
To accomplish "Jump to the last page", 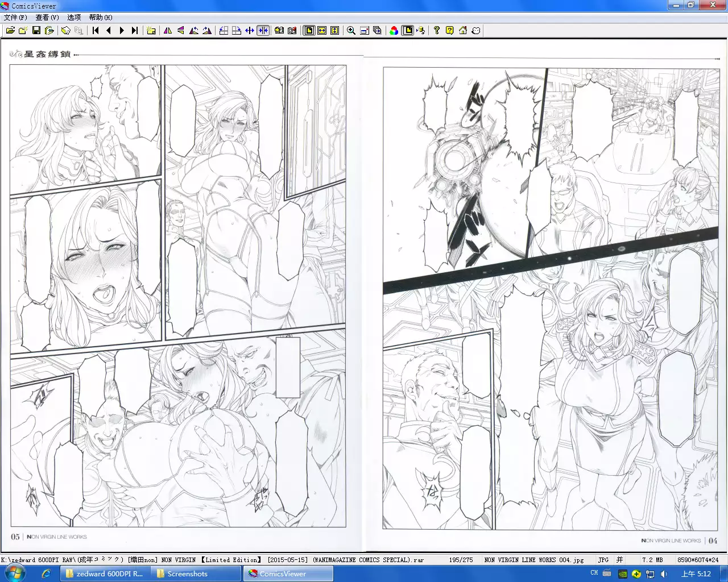I will click(x=135, y=31).
